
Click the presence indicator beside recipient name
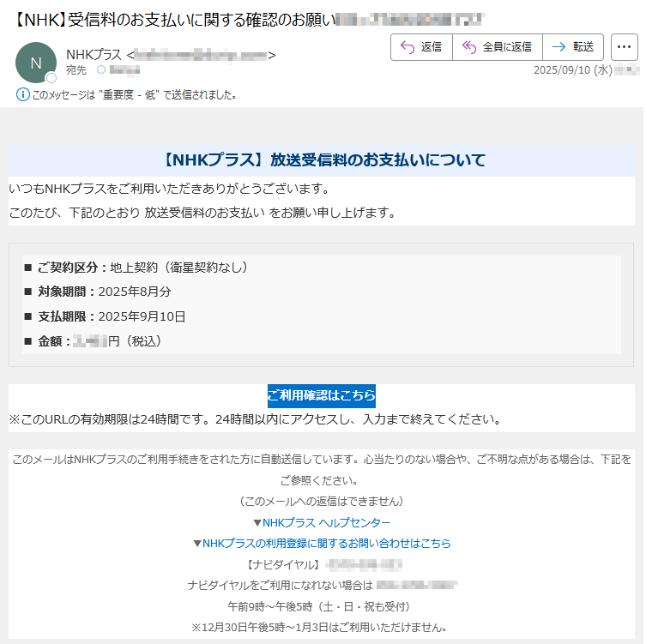pyautogui.click(x=101, y=69)
